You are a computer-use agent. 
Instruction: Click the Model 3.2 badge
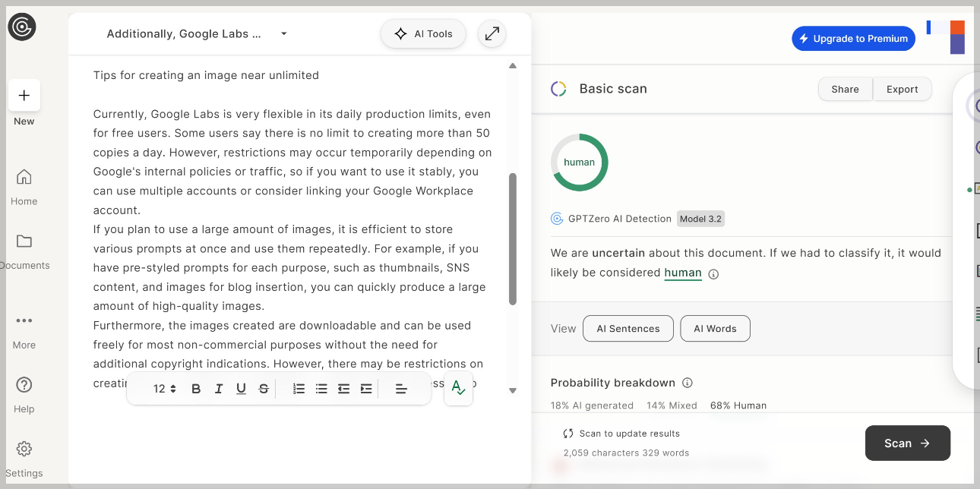tap(700, 219)
